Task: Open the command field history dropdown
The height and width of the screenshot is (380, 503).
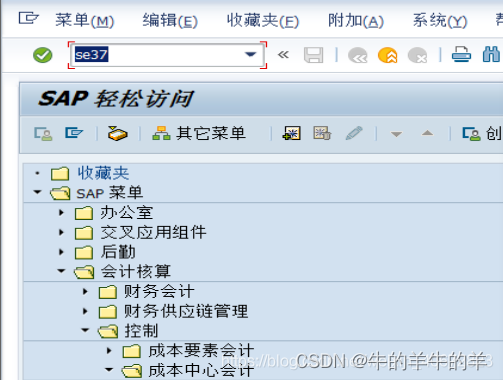Action: pyautogui.click(x=250, y=54)
